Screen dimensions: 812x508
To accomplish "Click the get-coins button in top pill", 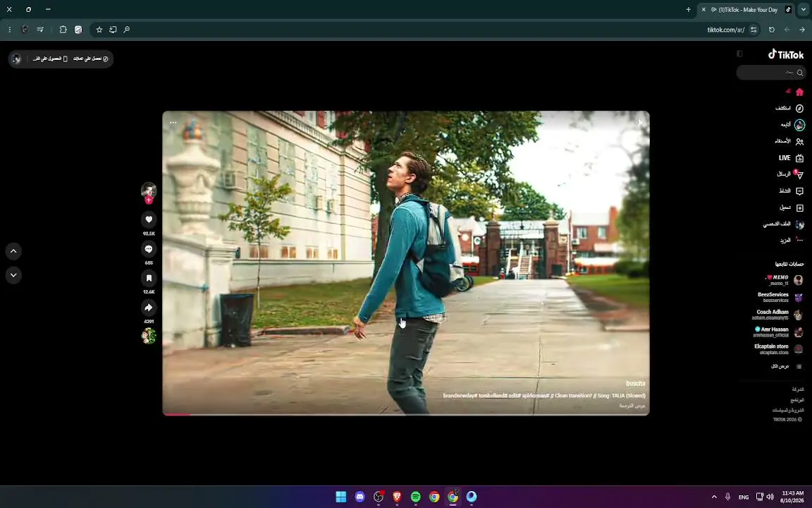I will 91,59.
